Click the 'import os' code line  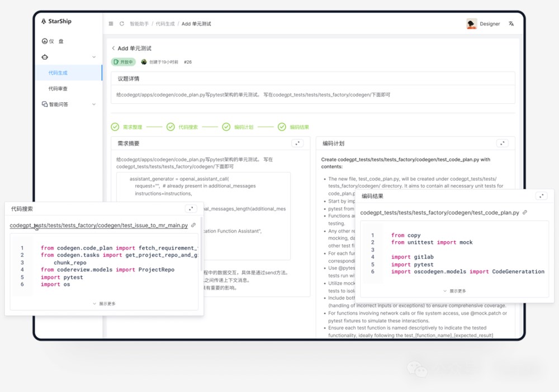[x=55, y=284]
